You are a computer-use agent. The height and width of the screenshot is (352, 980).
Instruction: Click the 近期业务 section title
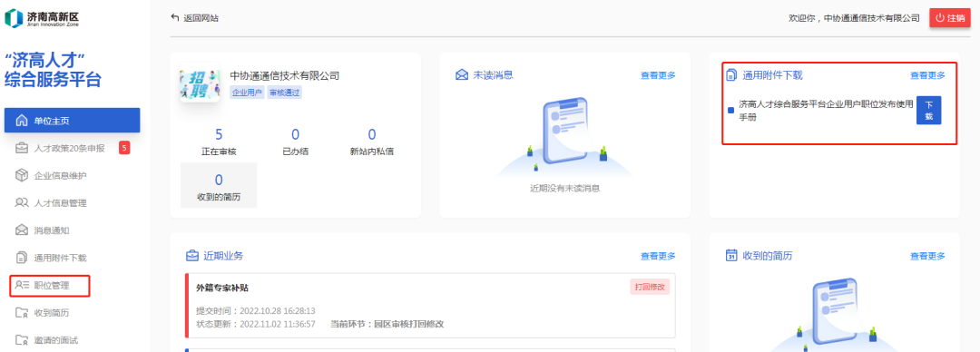click(223, 256)
